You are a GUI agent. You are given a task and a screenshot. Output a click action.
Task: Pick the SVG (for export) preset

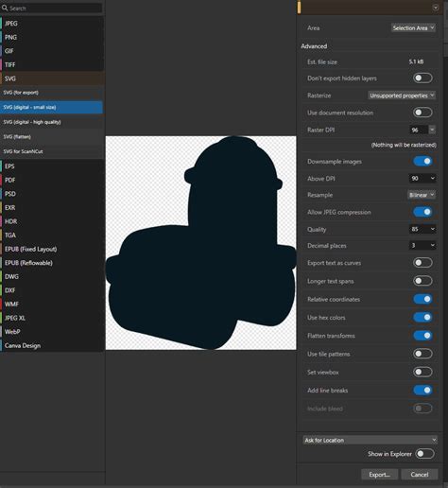(x=52, y=93)
